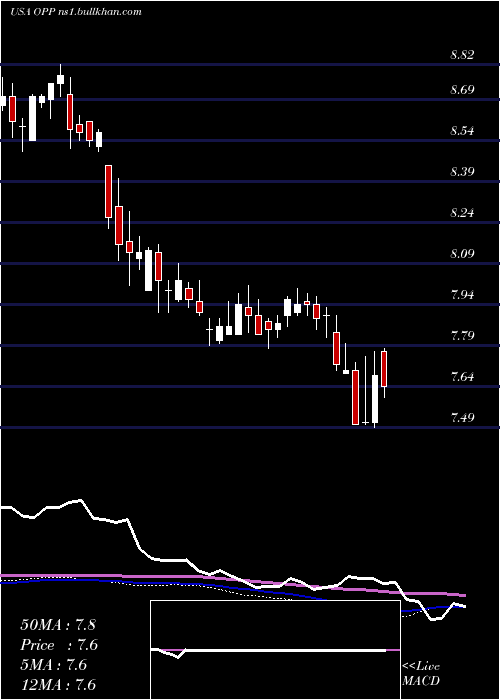Select the 8.69 price axis label
This screenshot has width=500, height=700.
click(x=462, y=90)
